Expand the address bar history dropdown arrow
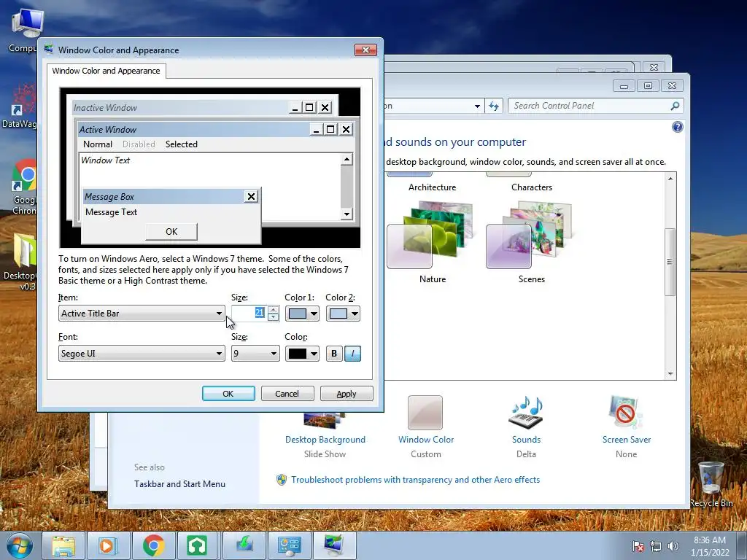Viewport: 747px width, 560px height. (x=477, y=106)
